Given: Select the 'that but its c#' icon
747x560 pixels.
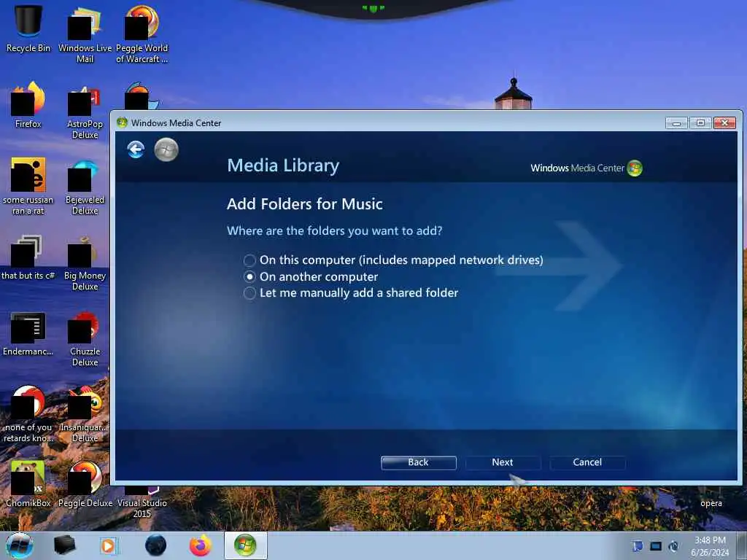Looking at the screenshot, I should click(28, 257).
